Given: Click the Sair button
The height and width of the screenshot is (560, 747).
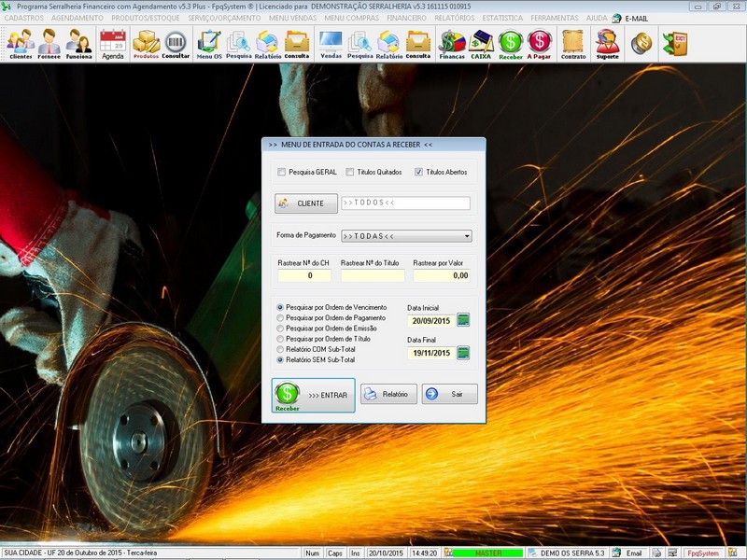Looking at the screenshot, I should [x=449, y=394].
